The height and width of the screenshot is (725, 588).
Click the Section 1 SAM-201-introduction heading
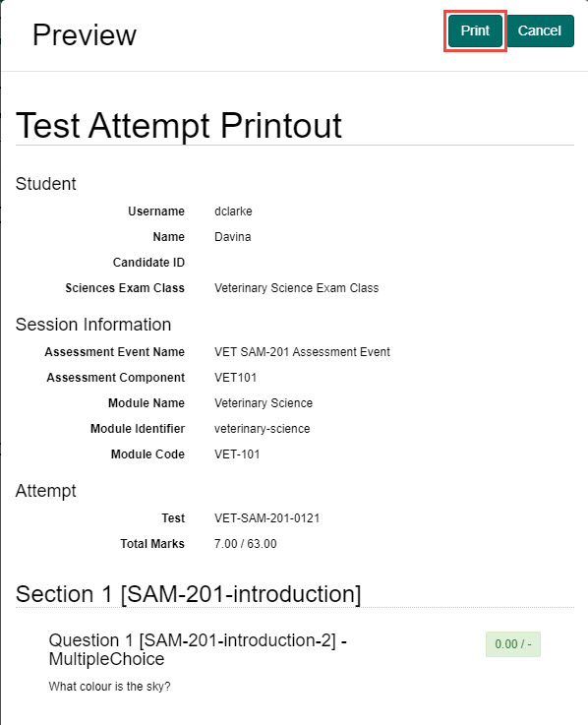[188, 594]
